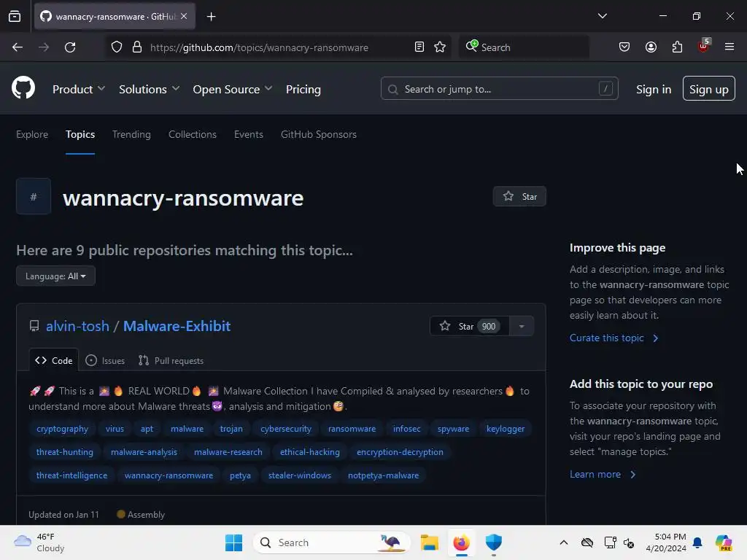Star the Malware-Exhibit repository
Image resolution: width=747 pixels, height=560 pixels.
(x=469, y=326)
